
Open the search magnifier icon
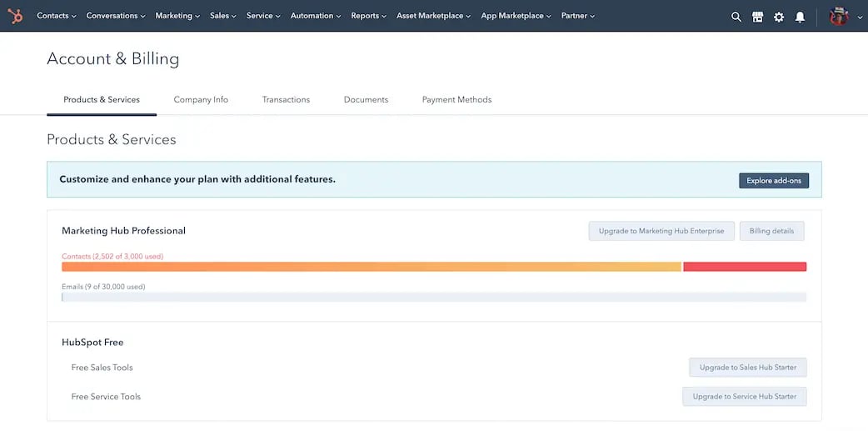pos(736,17)
